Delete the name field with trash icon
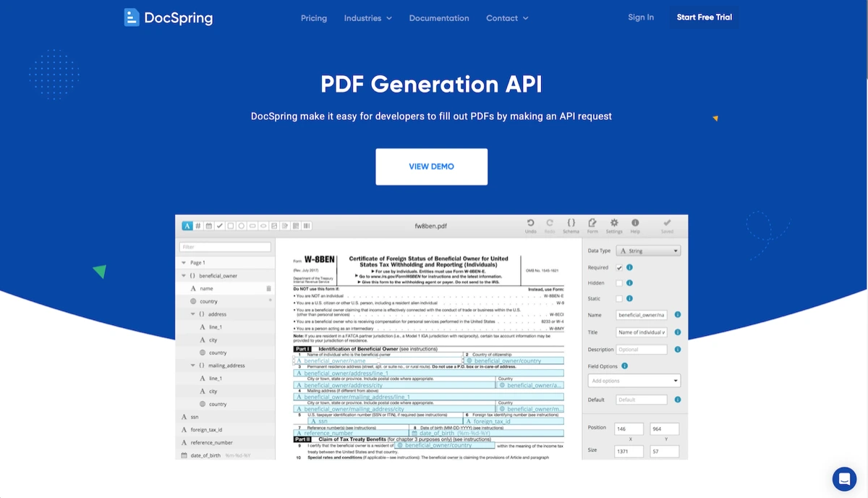Image resolution: width=868 pixels, height=498 pixels. pos(269,288)
